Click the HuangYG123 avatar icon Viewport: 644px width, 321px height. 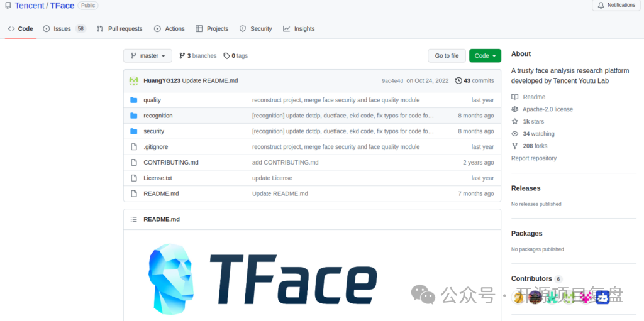[x=134, y=81]
